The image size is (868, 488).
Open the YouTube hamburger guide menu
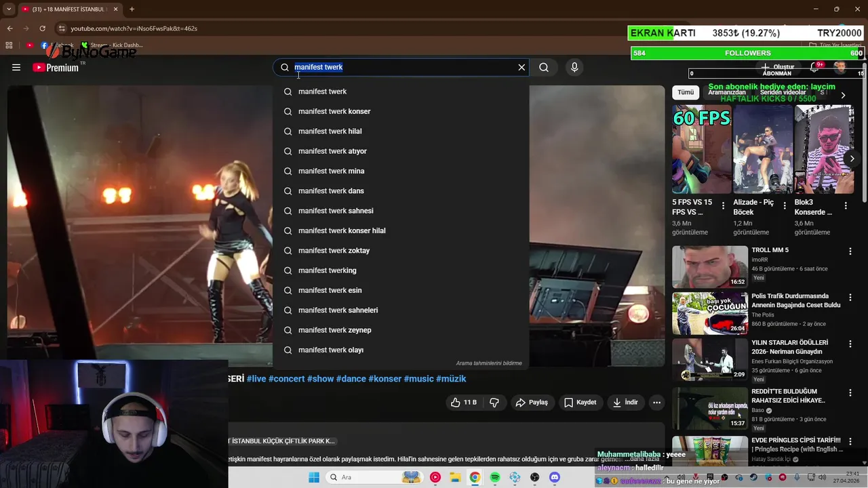[16, 67]
